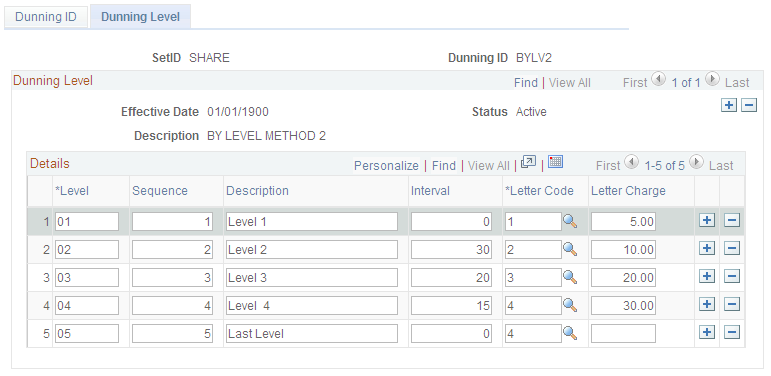
Task: Delete the Level 4 row
Action: [732, 305]
